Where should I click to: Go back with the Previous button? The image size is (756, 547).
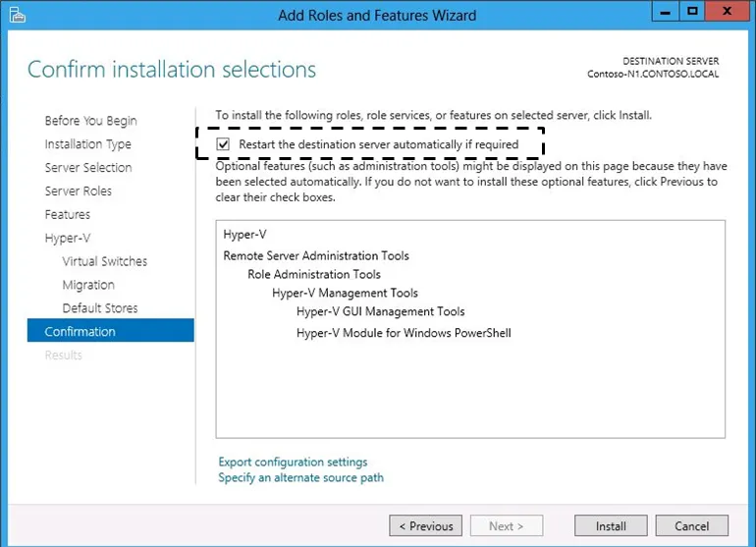click(x=426, y=525)
